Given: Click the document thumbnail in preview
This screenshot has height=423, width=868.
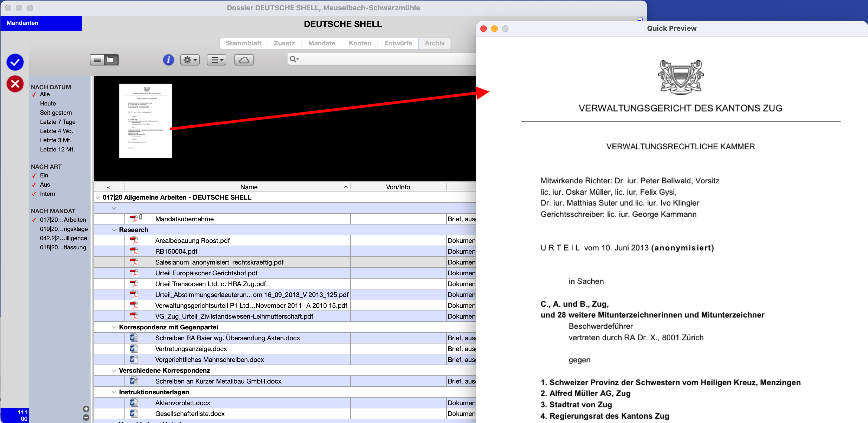Looking at the screenshot, I should click(146, 120).
